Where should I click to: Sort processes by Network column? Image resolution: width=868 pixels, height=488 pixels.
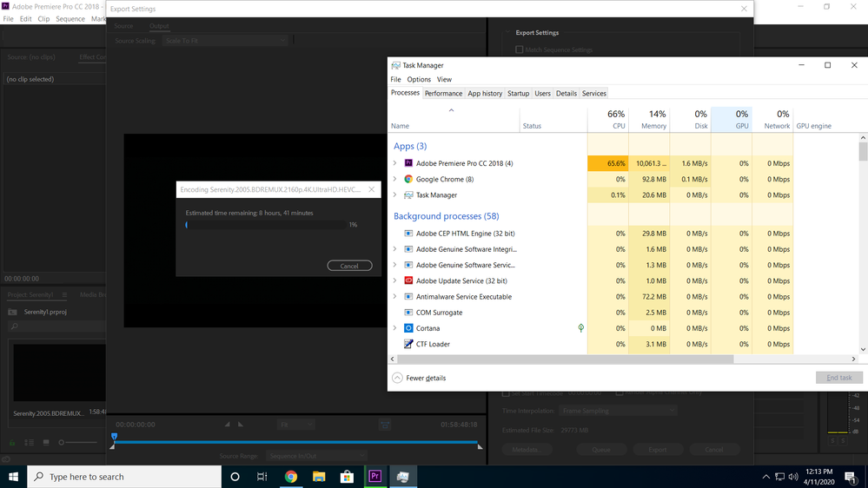(772, 119)
